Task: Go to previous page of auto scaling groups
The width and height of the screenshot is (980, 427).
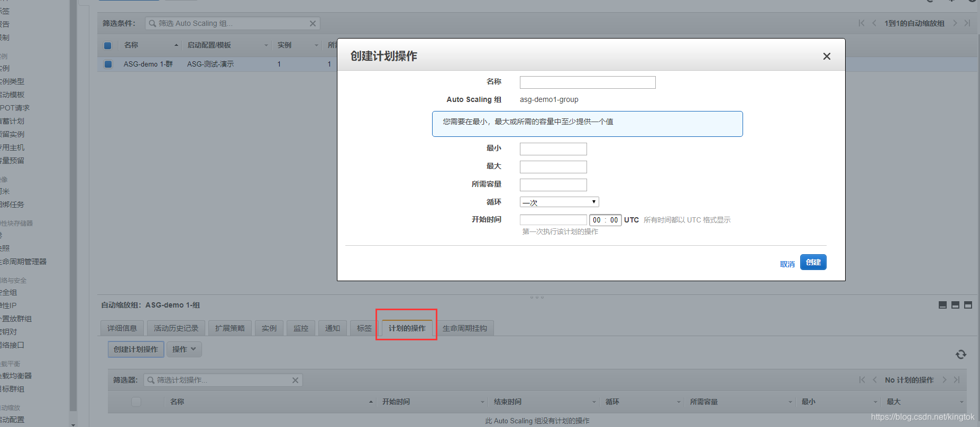Action: pos(874,23)
